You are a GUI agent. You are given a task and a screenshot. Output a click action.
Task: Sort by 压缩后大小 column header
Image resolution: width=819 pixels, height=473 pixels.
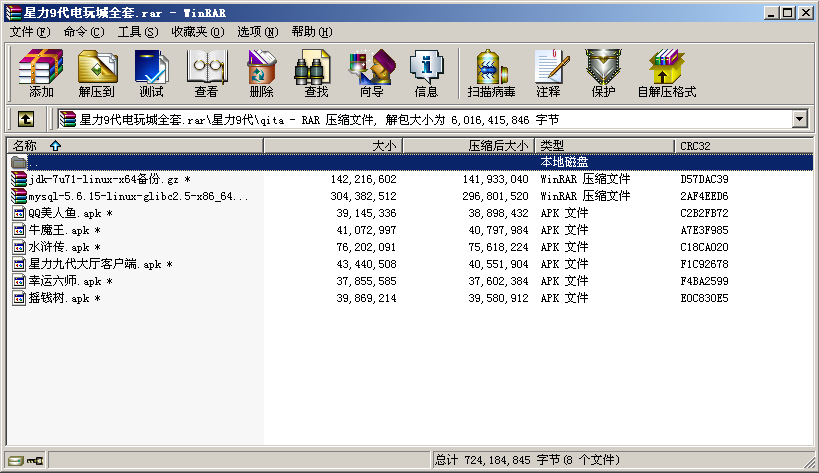(x=498, y=146)
